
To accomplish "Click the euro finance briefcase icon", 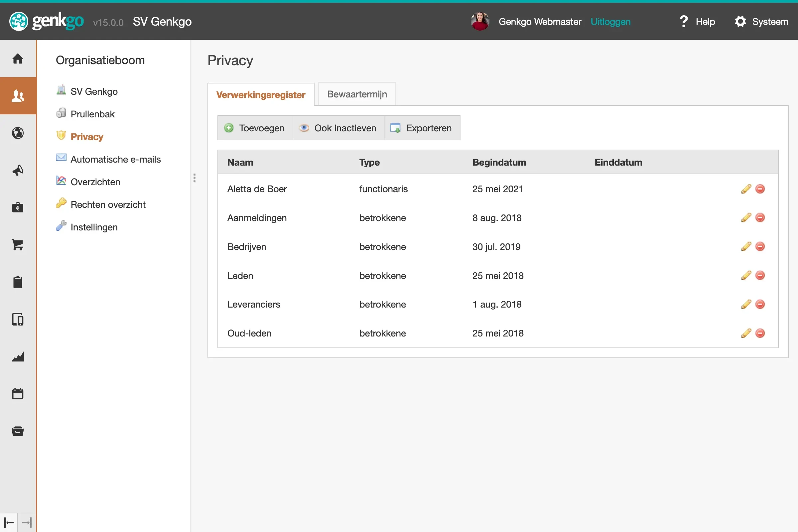I will coord(18,207).
